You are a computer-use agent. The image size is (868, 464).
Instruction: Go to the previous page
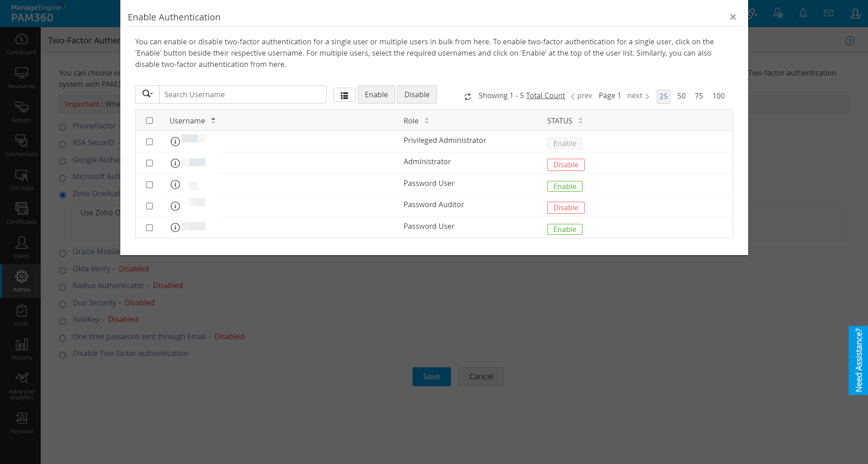582,96
